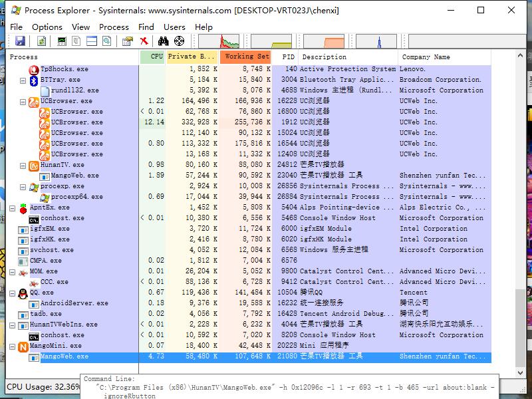Sort by the PID column header

[x=285, y=57]
